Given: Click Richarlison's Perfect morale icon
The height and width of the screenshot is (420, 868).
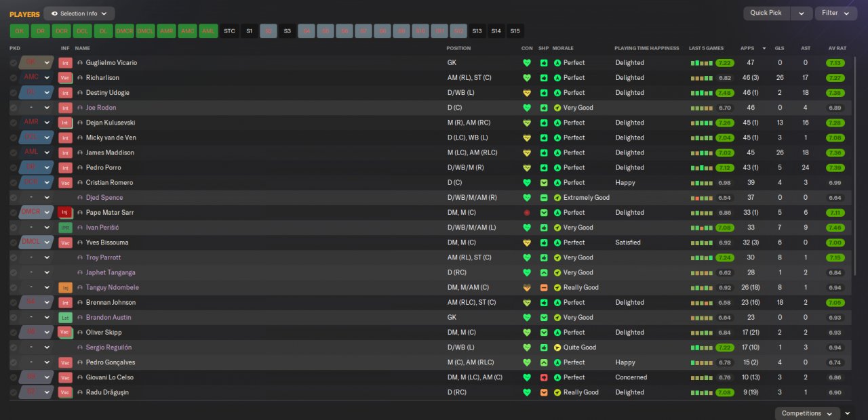Looking at the screenshot, I should click(x=557, y=78).
